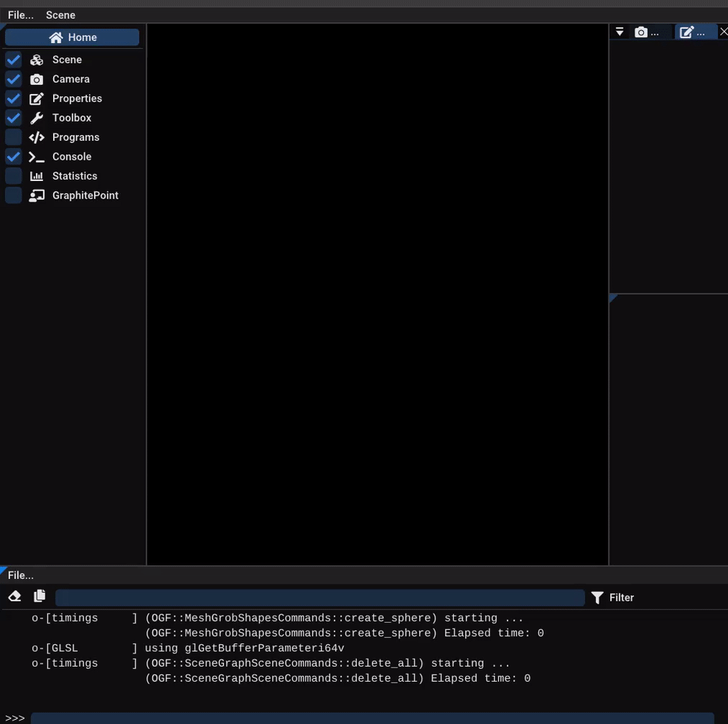Click the blue corner triangle of the lower right panel
Image resolution: width=728 pixels, height=724 pixels.
click(613, 298)
